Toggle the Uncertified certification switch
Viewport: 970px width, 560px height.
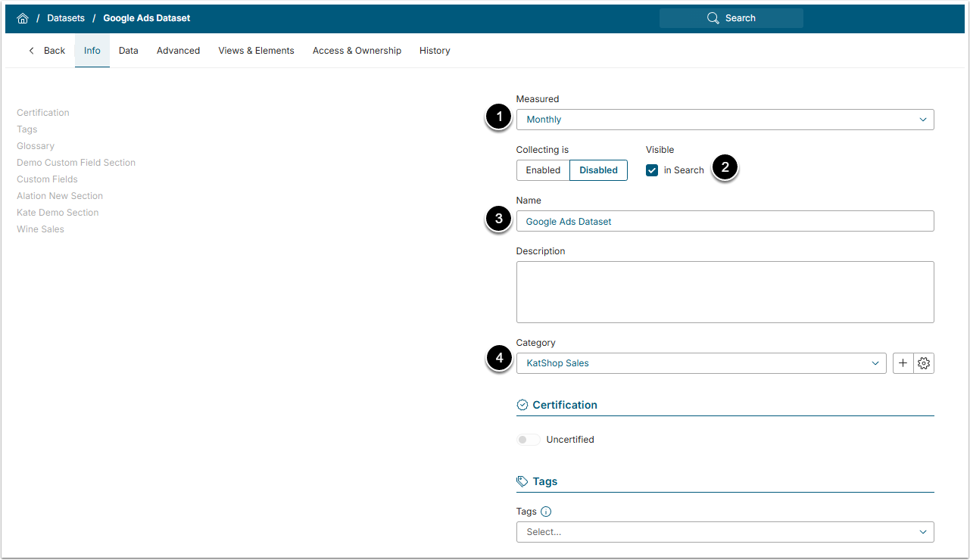528,440
